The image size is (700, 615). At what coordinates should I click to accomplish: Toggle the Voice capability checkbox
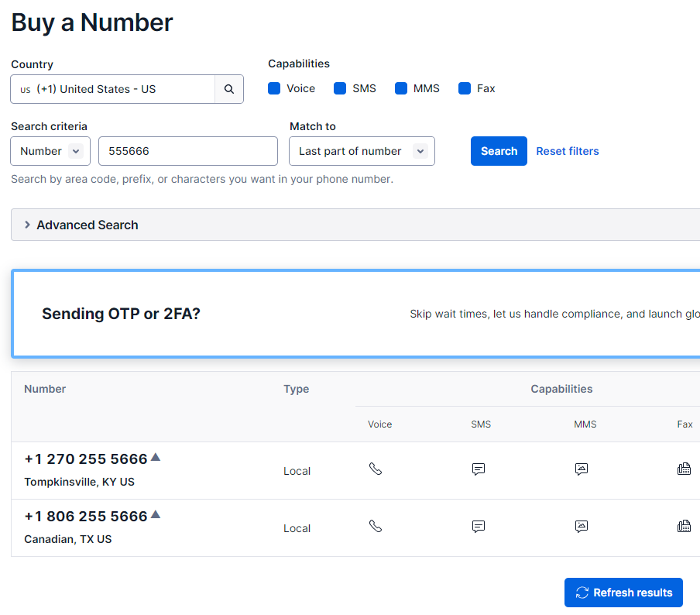tap(274, 88)
